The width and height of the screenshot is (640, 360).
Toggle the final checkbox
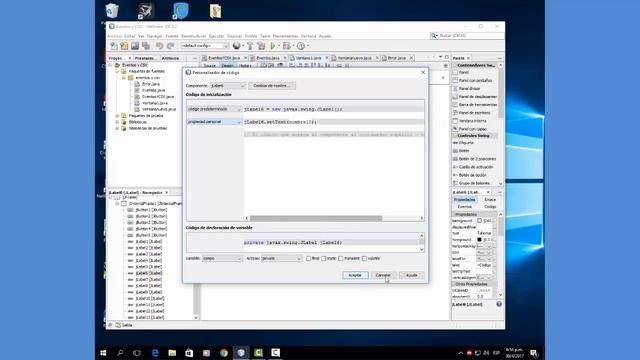pos(309,258)
